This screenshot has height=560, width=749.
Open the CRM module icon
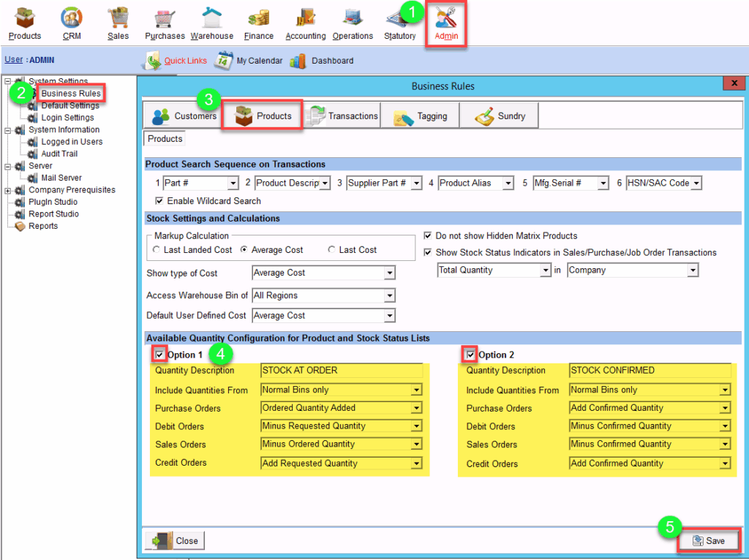[71, 18]
